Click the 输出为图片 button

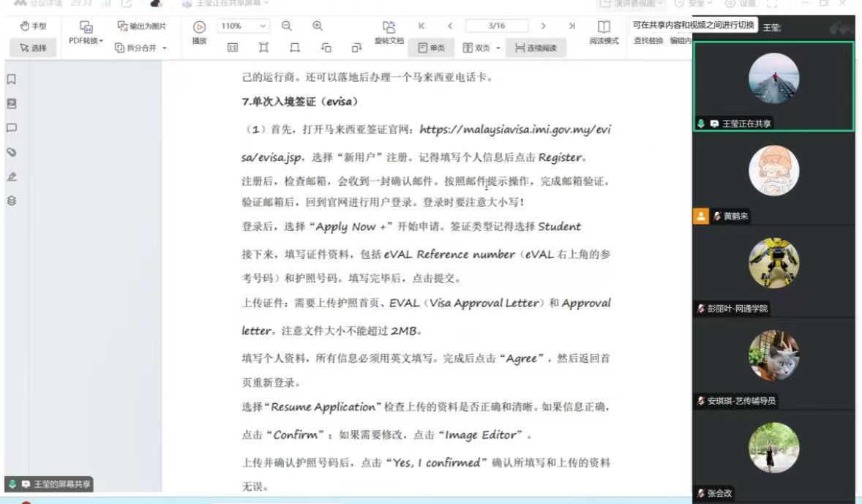tap(142, 26)
